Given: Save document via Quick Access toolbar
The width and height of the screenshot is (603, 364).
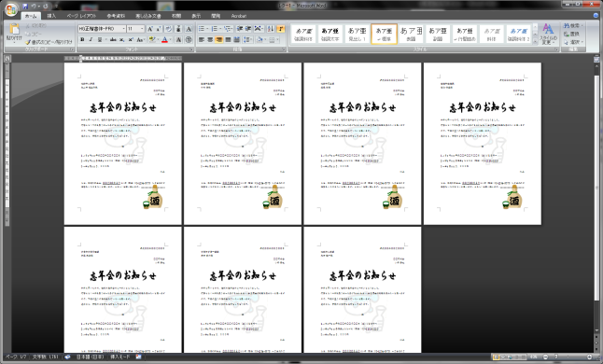Looking at the screenshot, I should [25, 7].
